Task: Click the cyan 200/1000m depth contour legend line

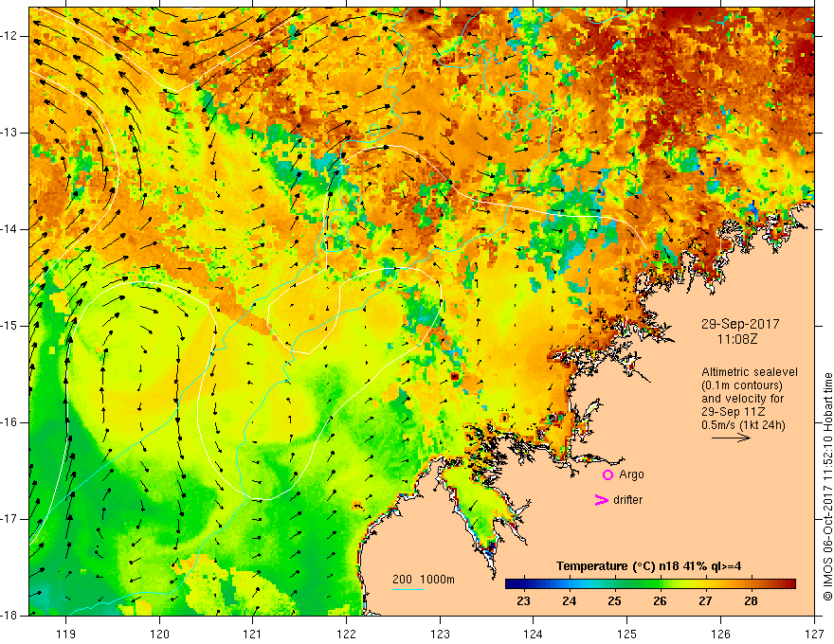Action: [408, 589]
